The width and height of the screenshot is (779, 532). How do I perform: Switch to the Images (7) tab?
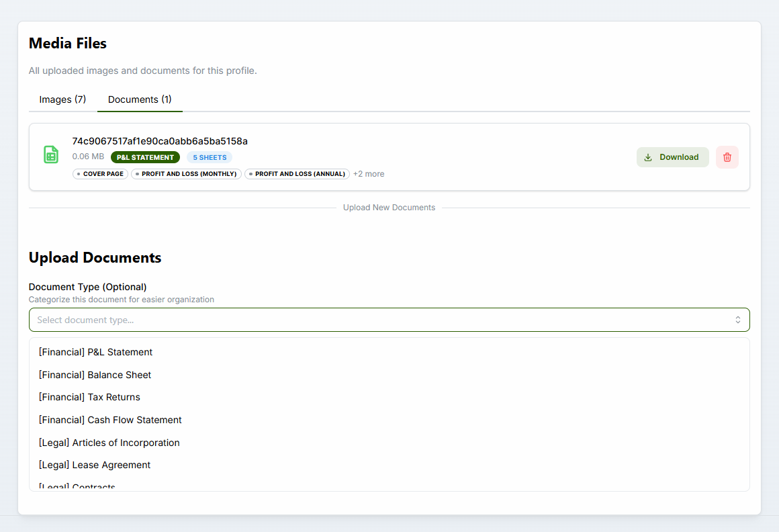[x=62, y=99]
